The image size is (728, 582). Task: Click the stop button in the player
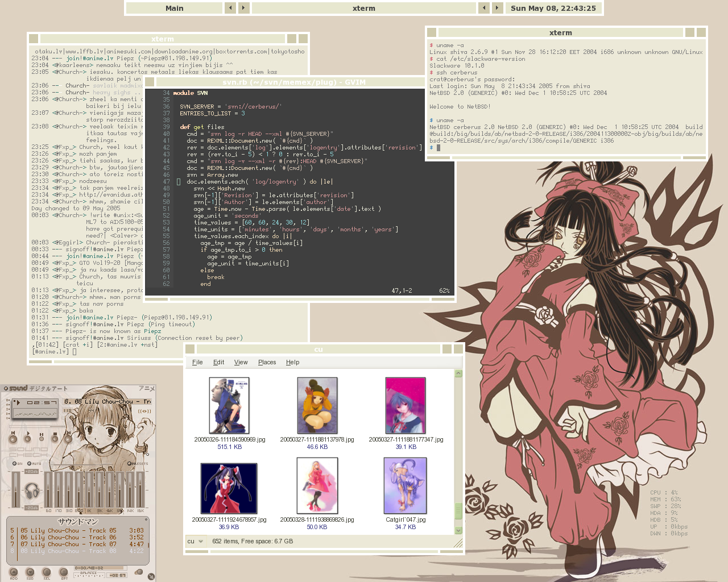55,439
